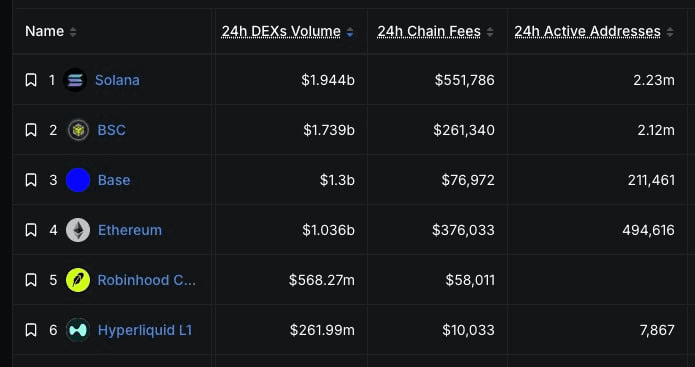Click the Robinhood feather logo
Screen dimensions: 695x367
pos(78,281)
